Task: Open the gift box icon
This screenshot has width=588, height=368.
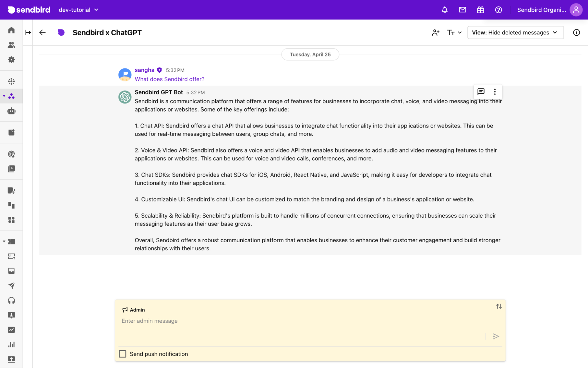Action: coord(480,10)
